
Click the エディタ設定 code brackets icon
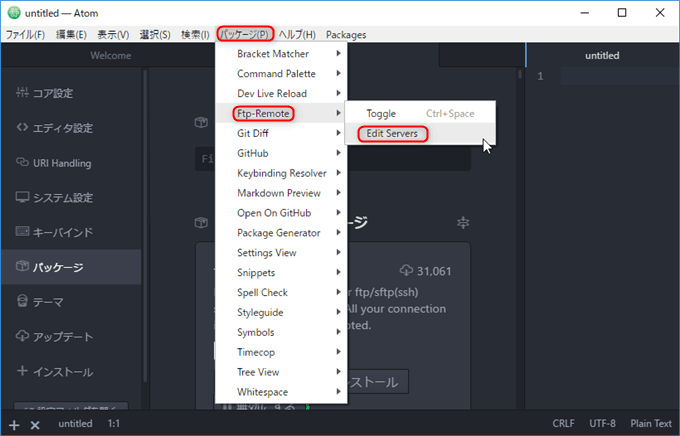22,127
